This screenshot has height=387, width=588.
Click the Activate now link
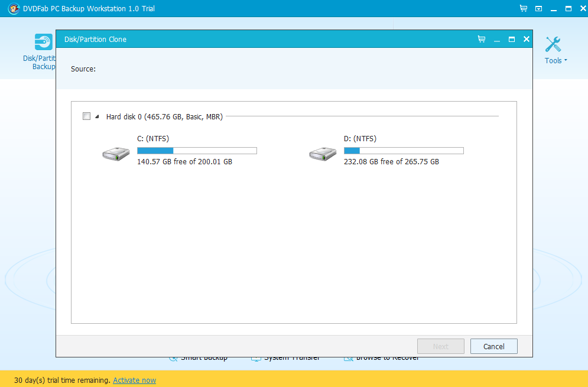tap(134, 381)
